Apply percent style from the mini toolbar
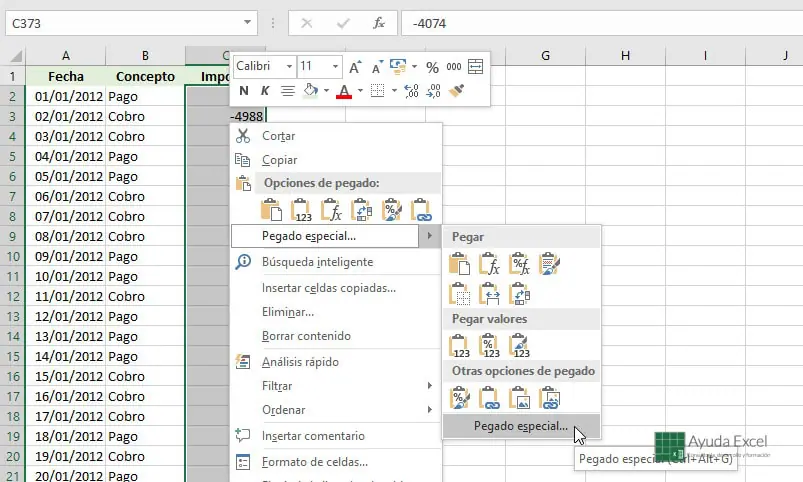The width and height of the screenshot is (803, 482). click(432, 67)
